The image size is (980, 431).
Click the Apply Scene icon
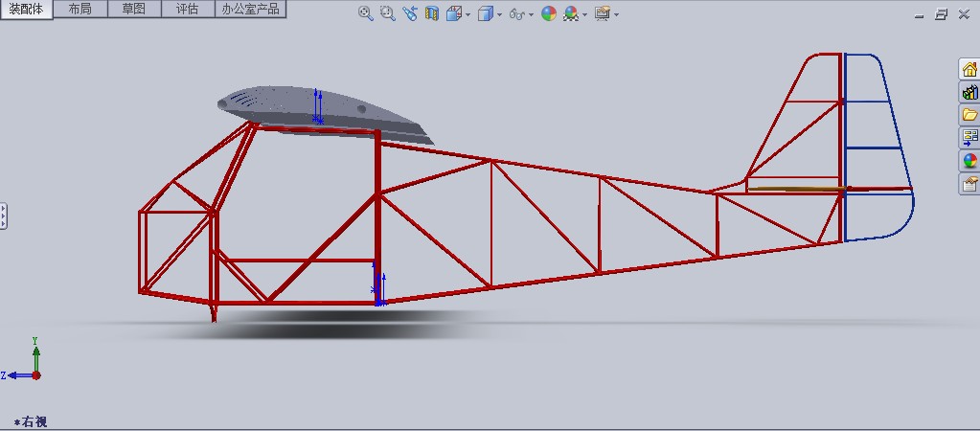click(x=571, y=13)
